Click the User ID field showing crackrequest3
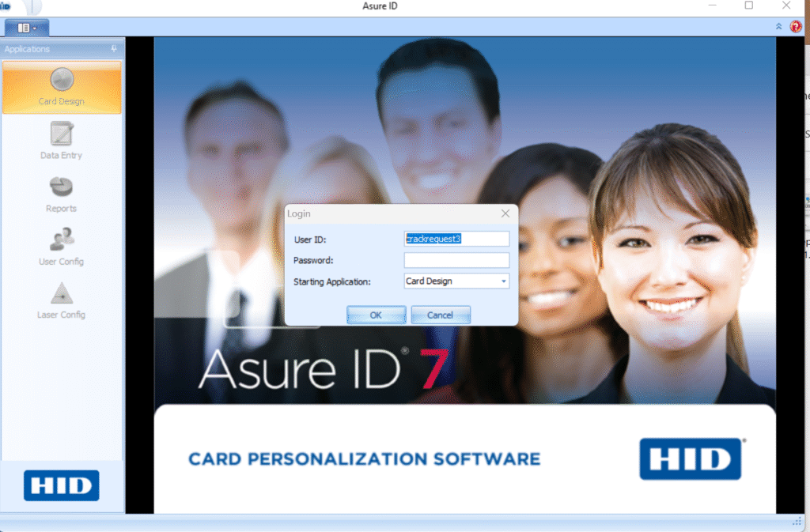This screenshot has width=810, height=532. pyautogui.click(x=456, y=239)
